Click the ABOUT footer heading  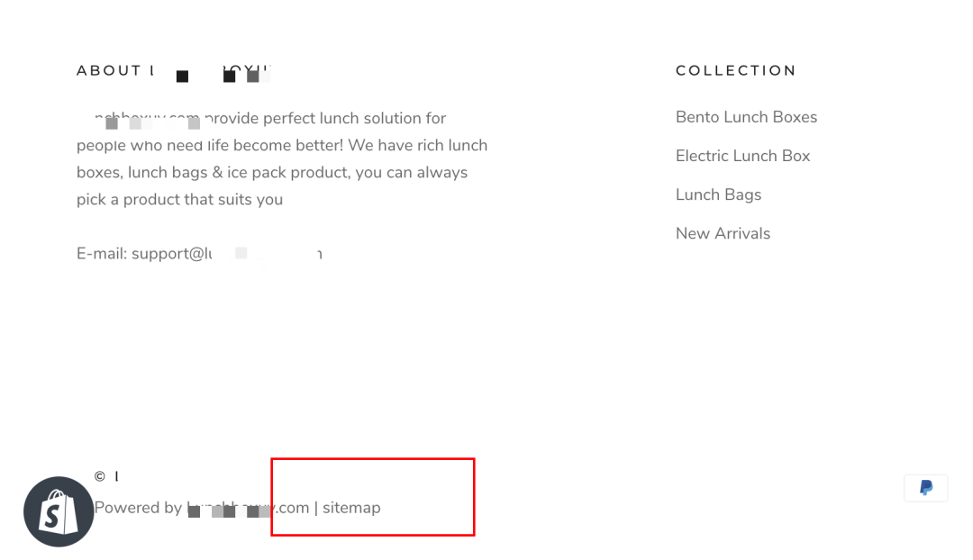coord(109,70)
